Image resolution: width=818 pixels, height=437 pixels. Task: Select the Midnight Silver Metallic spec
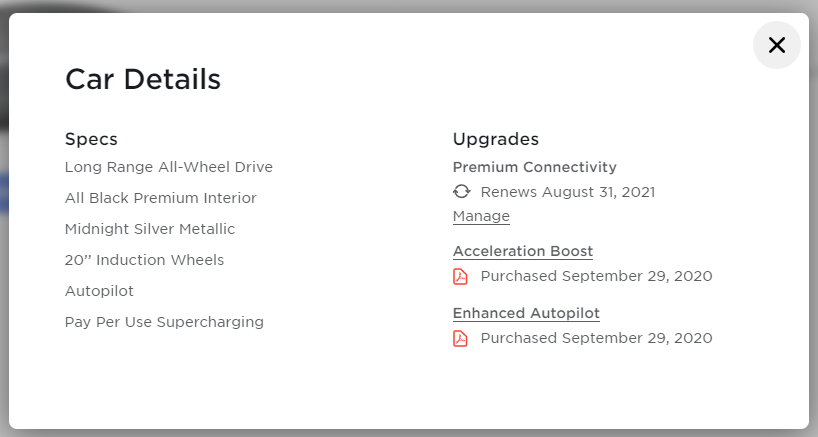(150, 229)
